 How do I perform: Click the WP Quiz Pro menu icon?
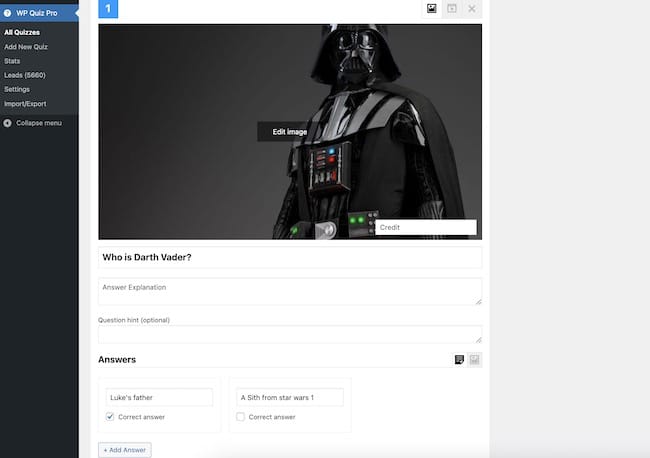click(x=7, y=13)
